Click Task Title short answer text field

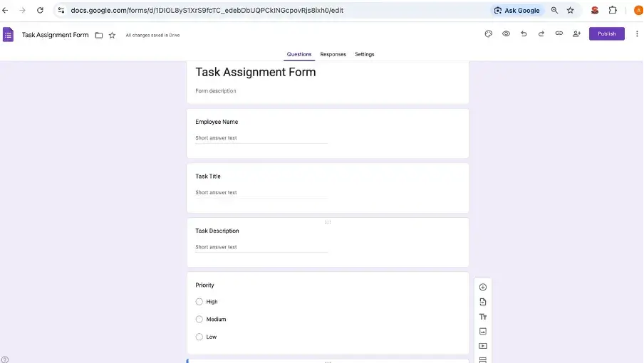tap(261, 192)
